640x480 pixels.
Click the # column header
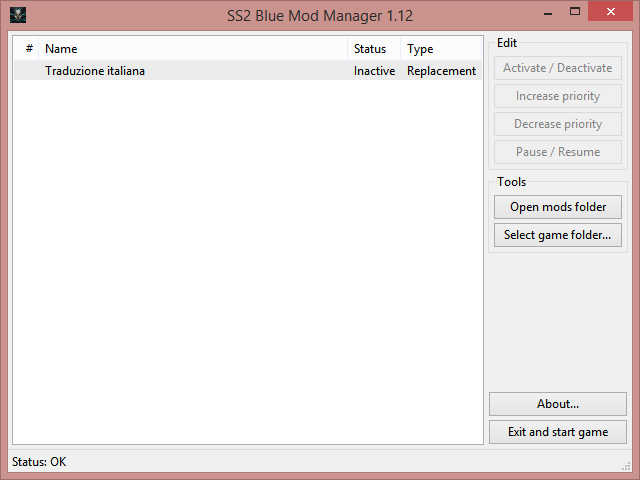[x=28, y=49]
